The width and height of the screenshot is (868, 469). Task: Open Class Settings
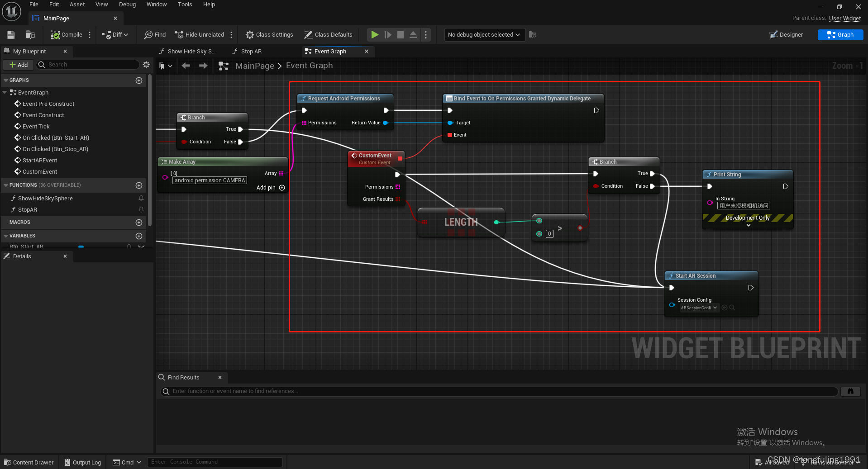pos(269,35)
